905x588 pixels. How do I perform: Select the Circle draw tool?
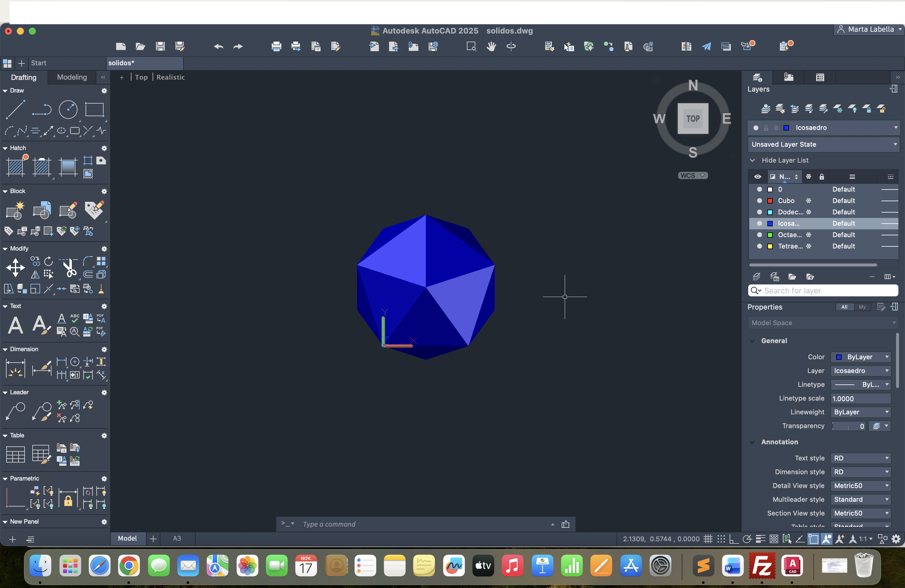pos(68,110)
